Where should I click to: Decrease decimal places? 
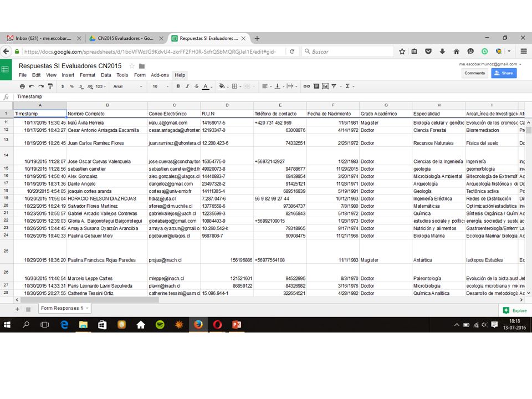tap(81, 86)
